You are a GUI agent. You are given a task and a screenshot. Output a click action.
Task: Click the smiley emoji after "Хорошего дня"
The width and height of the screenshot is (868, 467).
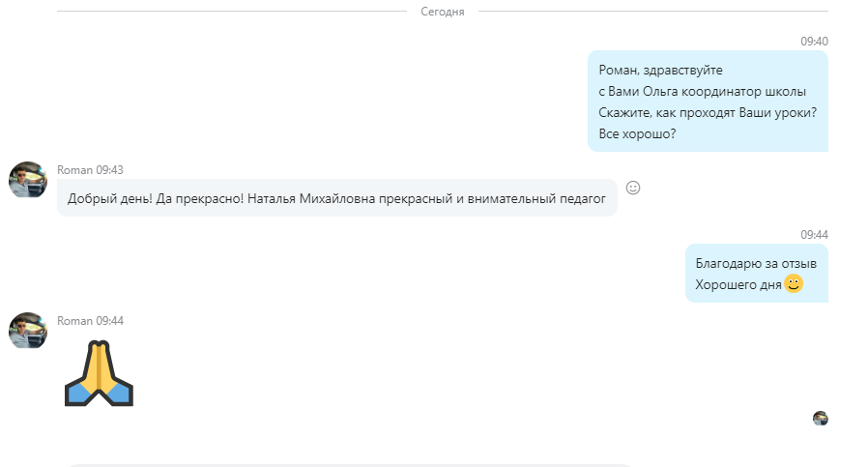794,284
